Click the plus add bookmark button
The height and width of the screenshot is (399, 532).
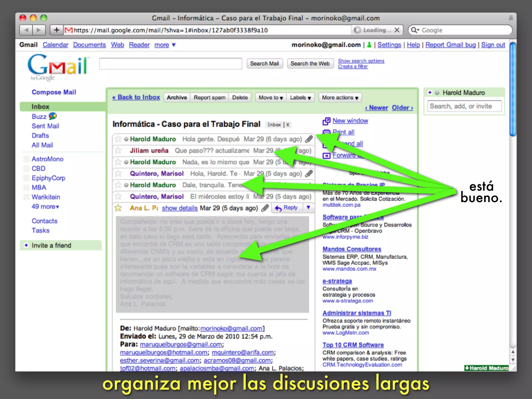click(x=57, y=30)
